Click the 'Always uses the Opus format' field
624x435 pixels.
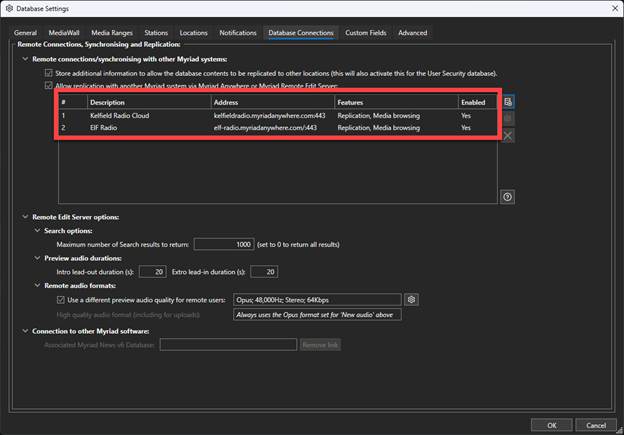click(x=317, y=315)
